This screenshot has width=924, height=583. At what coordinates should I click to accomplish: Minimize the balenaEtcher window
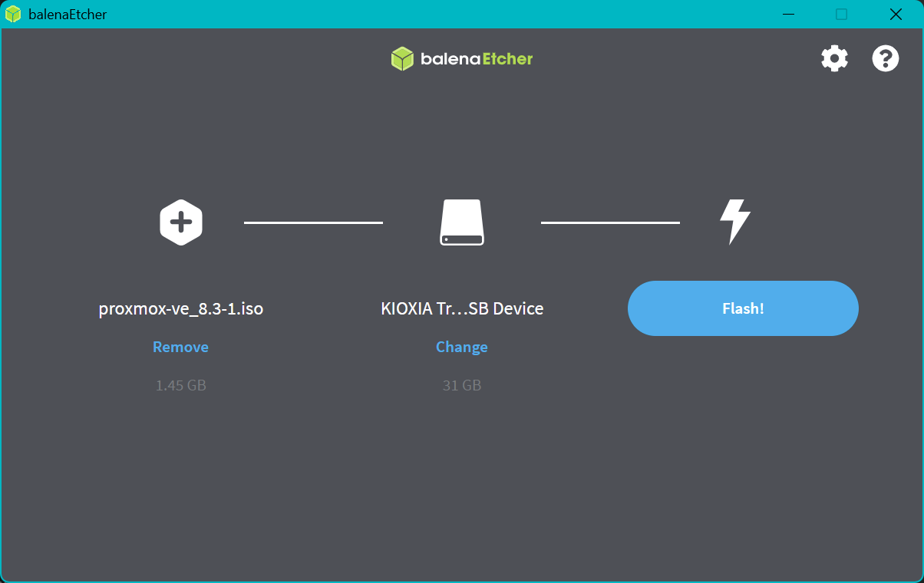[x=788, y=14]
